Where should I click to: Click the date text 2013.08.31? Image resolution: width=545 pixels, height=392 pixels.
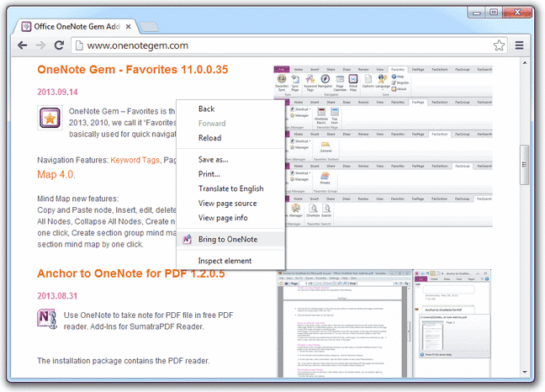pyautogui.click(x=57, y=296)
